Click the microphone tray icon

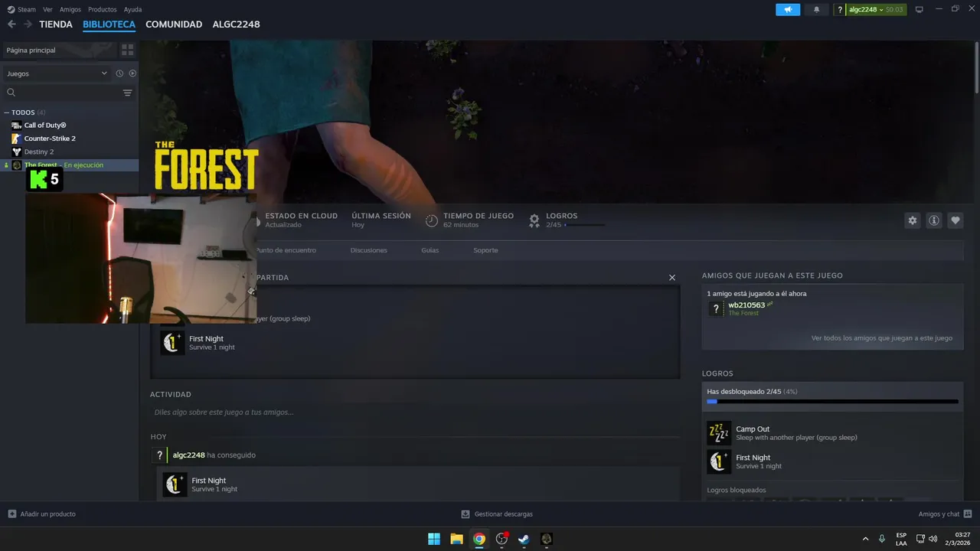pyautogui.click(x=882, y=539)
